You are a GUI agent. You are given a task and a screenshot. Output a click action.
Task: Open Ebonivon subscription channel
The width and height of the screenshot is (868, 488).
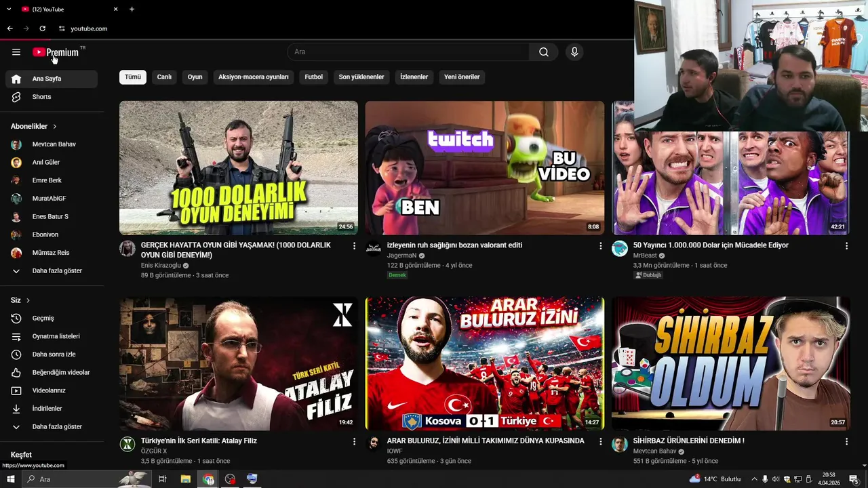[x=52, y=235]
